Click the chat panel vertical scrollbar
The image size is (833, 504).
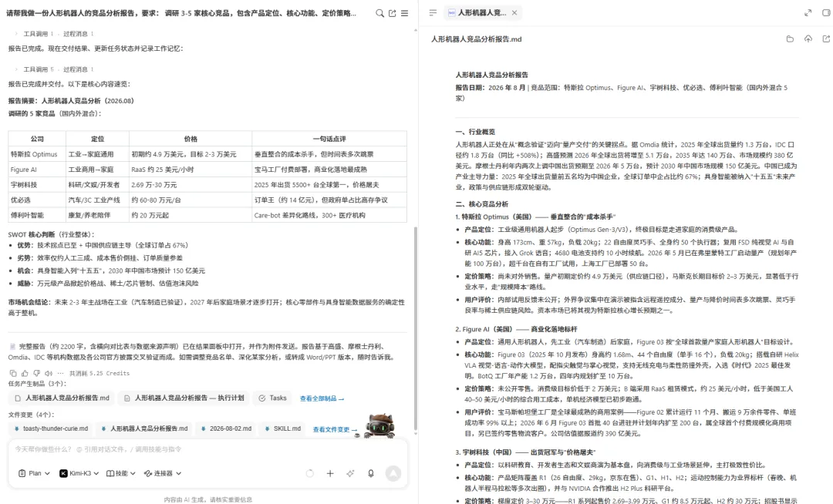[x=416, y=328]
